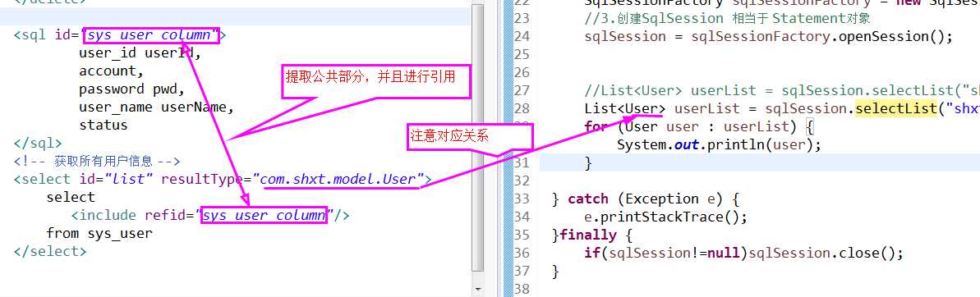Click 'for (User user : userList) {' line
The width and height of the screenshot is (980, 297).
(x=699, y=126)
